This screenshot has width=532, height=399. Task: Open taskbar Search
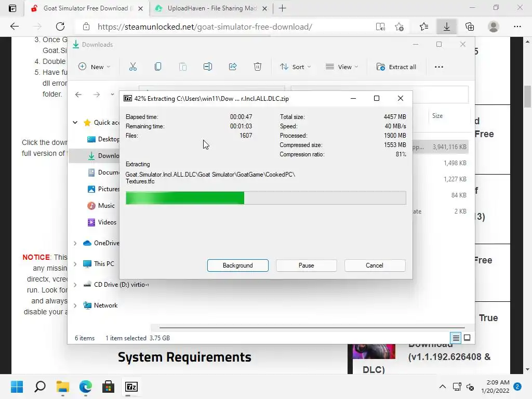39,387
